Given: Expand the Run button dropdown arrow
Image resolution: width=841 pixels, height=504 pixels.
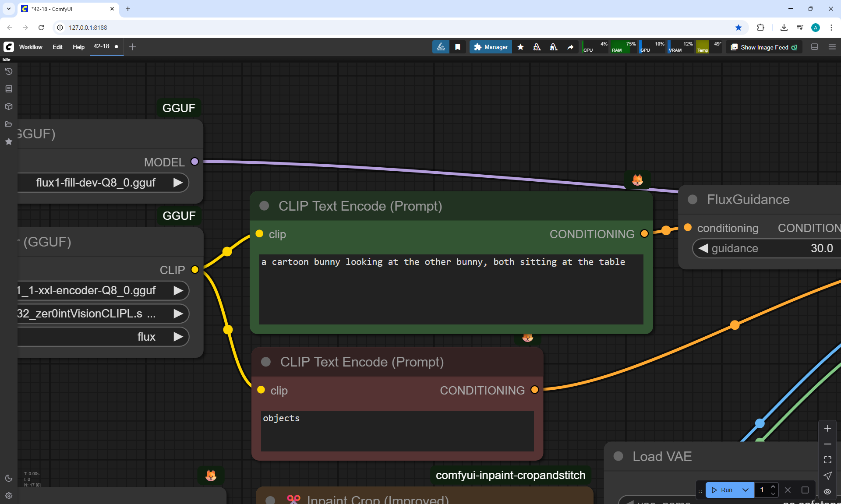Looking at the screenshot, I should pyautogui.click(x=746, y=490).
